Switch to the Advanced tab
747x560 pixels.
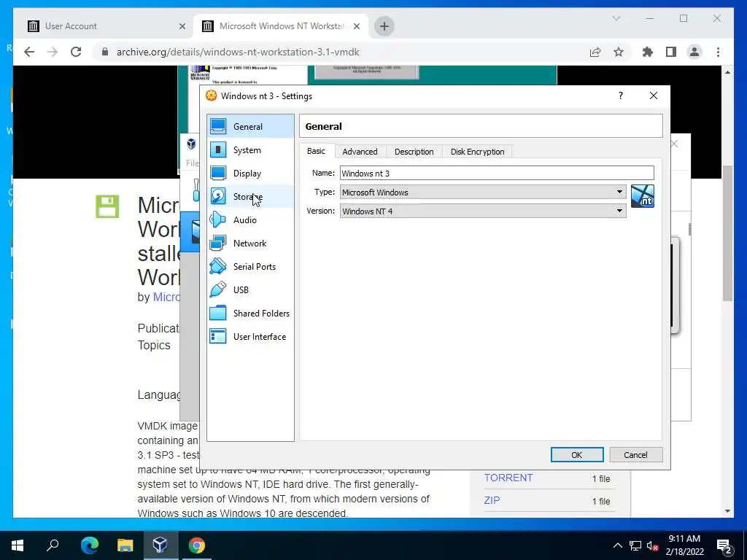point(360,152)
